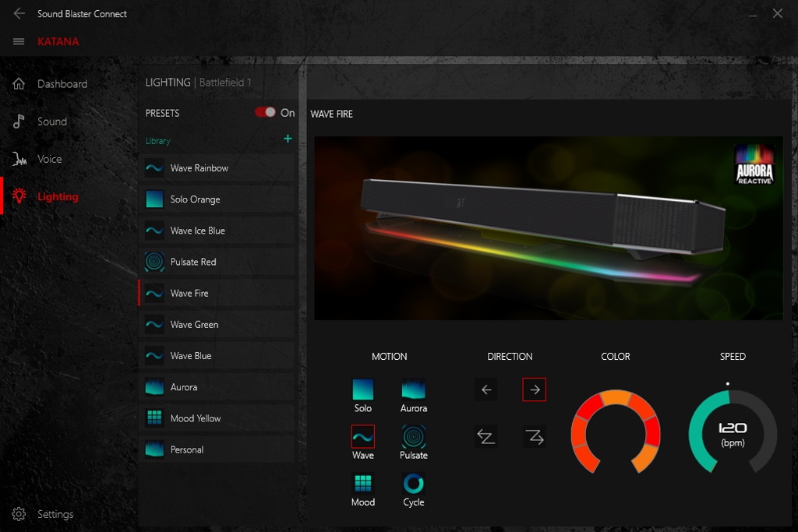Select the left zigzag direction icon

click(x=486, y=437)
